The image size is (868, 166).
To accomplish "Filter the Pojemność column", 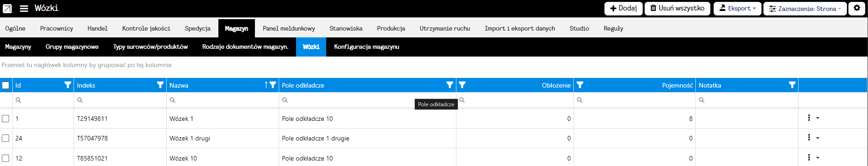I will [580, 85].
